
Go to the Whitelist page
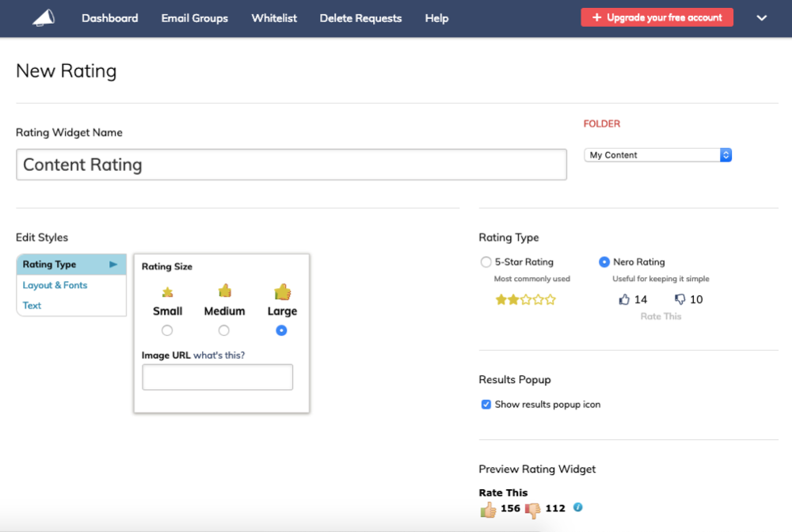[x=273, y=18]
